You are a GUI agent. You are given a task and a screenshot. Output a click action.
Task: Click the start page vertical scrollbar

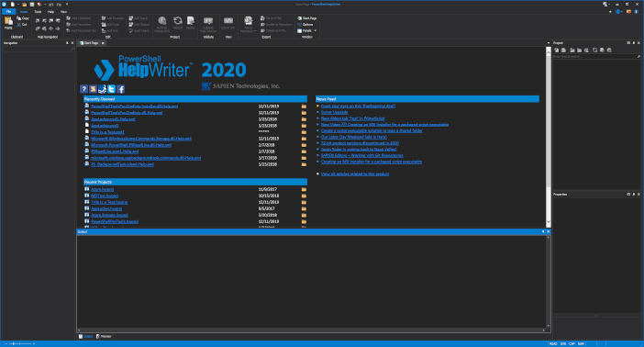click(549, 137)
